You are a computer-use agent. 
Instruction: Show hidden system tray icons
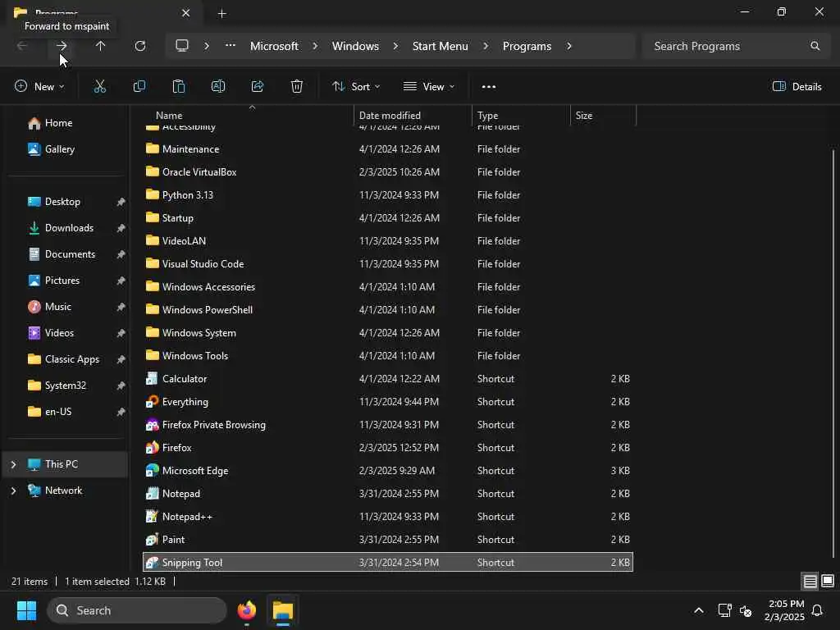click(699, 610)
